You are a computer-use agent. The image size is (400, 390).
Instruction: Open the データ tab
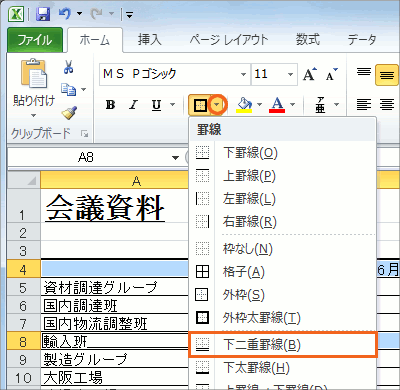(362, 40)
